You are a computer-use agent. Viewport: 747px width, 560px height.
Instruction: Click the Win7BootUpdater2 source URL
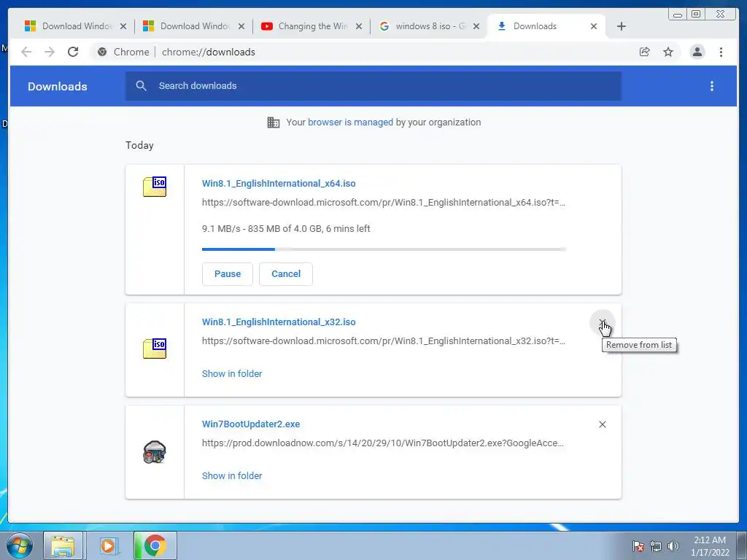(382, 443)
